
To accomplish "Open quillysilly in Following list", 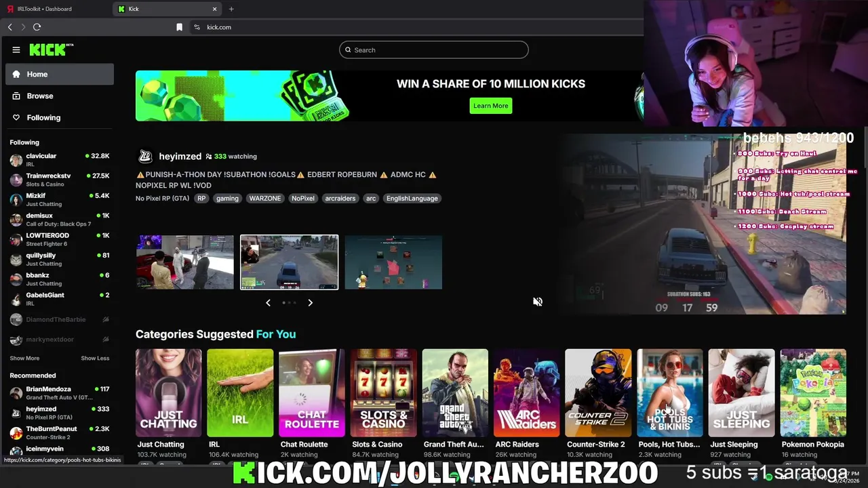I will click(x=60, y=259).
